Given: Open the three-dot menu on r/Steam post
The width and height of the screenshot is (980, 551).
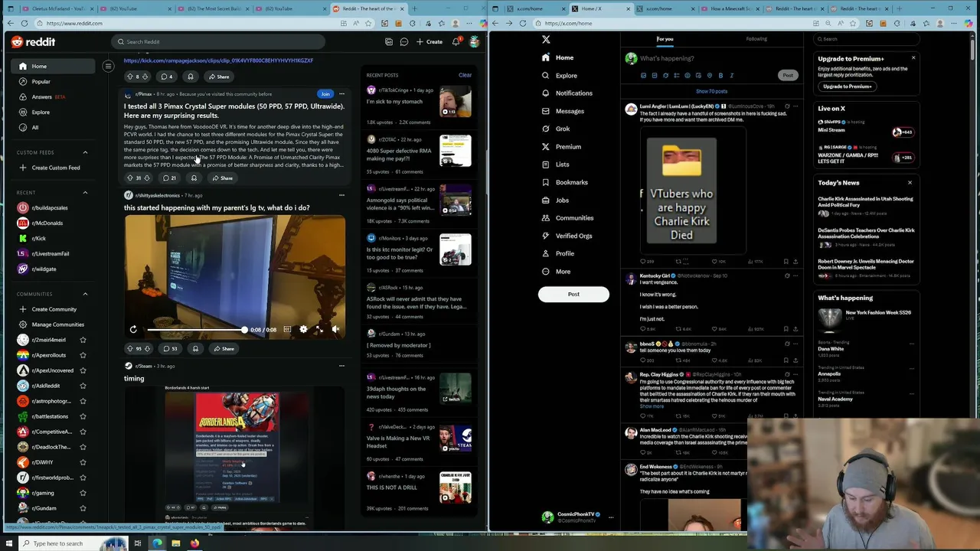Looking at the screenshot, I should pos(341,366).
